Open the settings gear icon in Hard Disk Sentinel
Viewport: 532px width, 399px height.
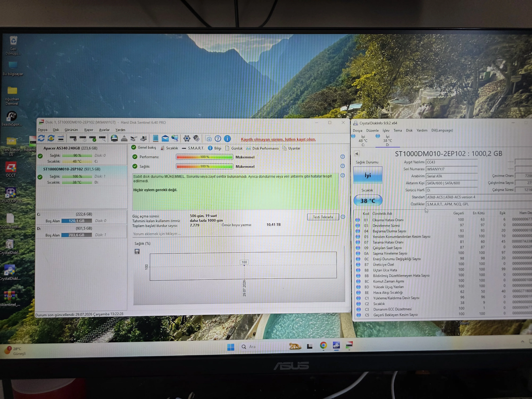(187, 138)
